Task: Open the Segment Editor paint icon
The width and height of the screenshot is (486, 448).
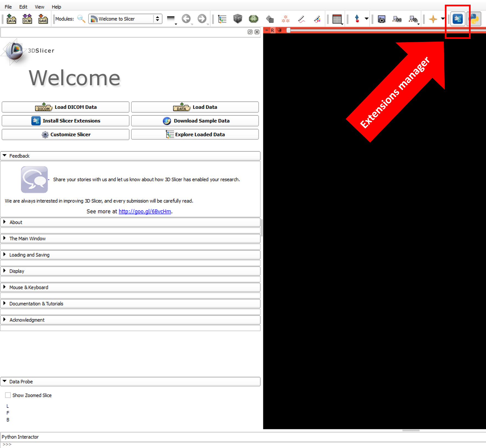Action: click(317, 19)
